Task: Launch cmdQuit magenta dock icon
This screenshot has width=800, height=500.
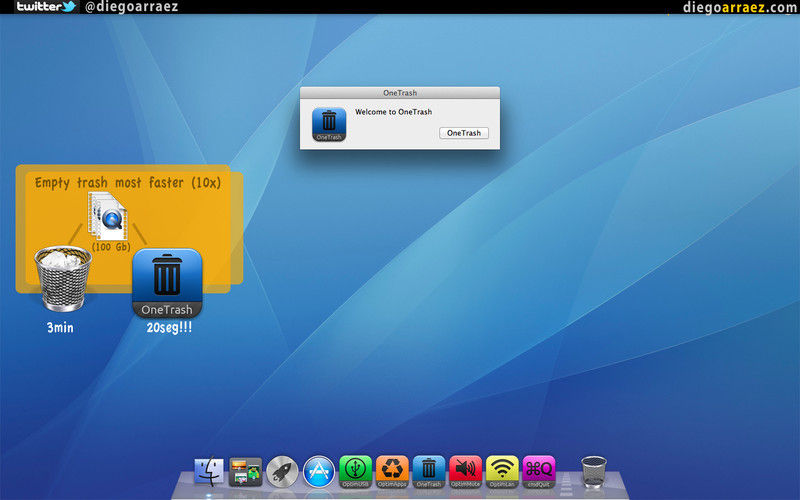Action: (539, 471)
